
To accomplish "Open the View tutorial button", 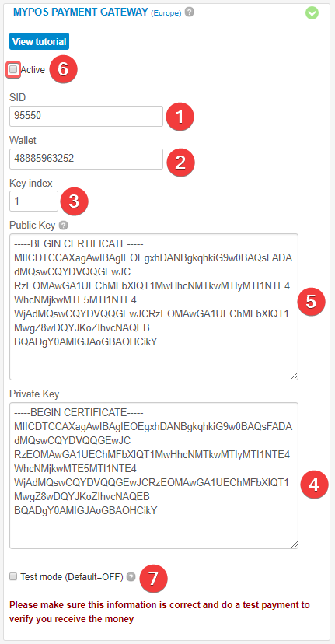I will coord(39,41).
